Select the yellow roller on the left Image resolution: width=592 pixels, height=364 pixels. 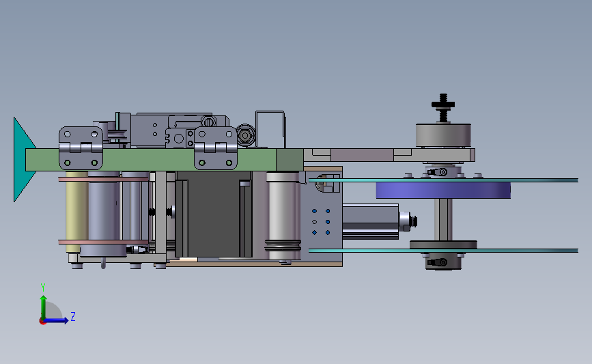[76, 212]
